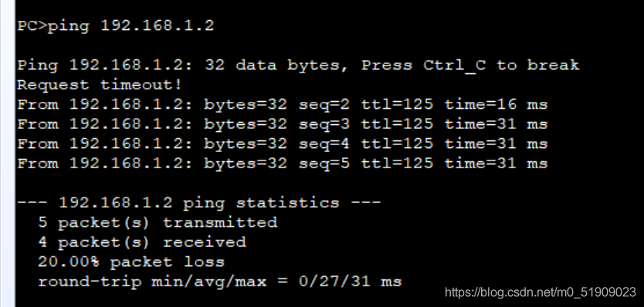This screenshot has width=644, height=307.
Task: Click the Request timeout! line
Action: pos(100,85)
